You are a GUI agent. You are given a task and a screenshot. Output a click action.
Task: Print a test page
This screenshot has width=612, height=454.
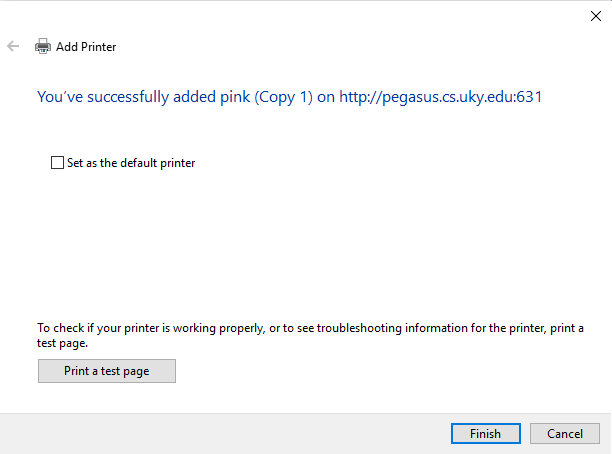[107, 371]
